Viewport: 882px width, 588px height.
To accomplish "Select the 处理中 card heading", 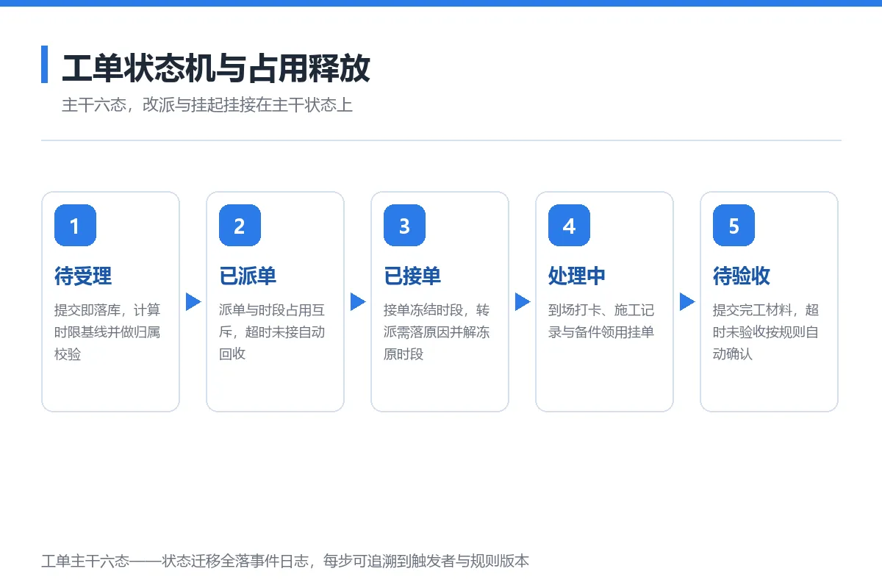I will (x=577, y=276).
